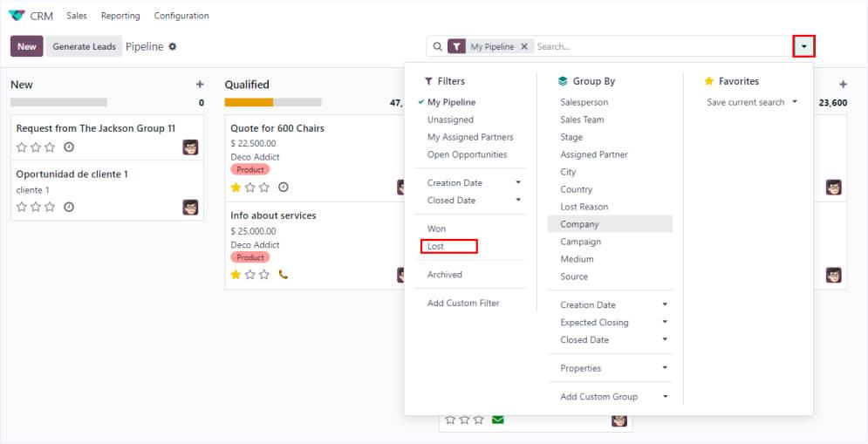Click the New button
The height and width of the screenshot is (444, 868).
[x=27, y=47]
